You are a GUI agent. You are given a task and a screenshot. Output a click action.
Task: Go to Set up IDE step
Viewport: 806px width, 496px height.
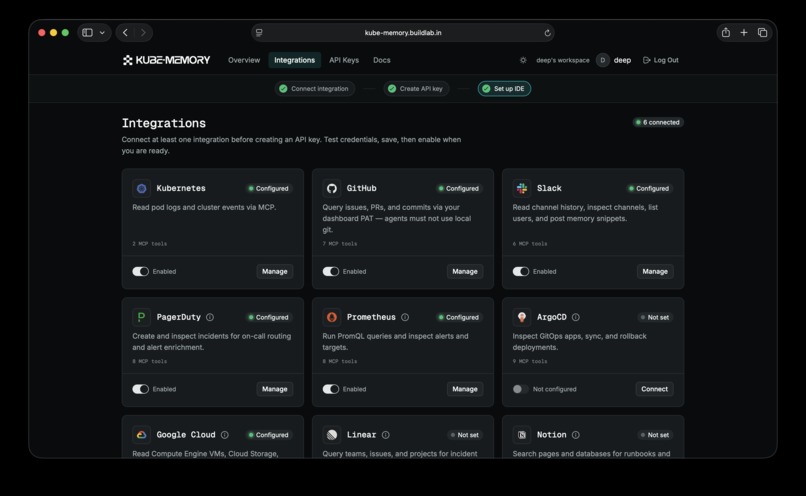pyautogui.click(x=504, y=89)
